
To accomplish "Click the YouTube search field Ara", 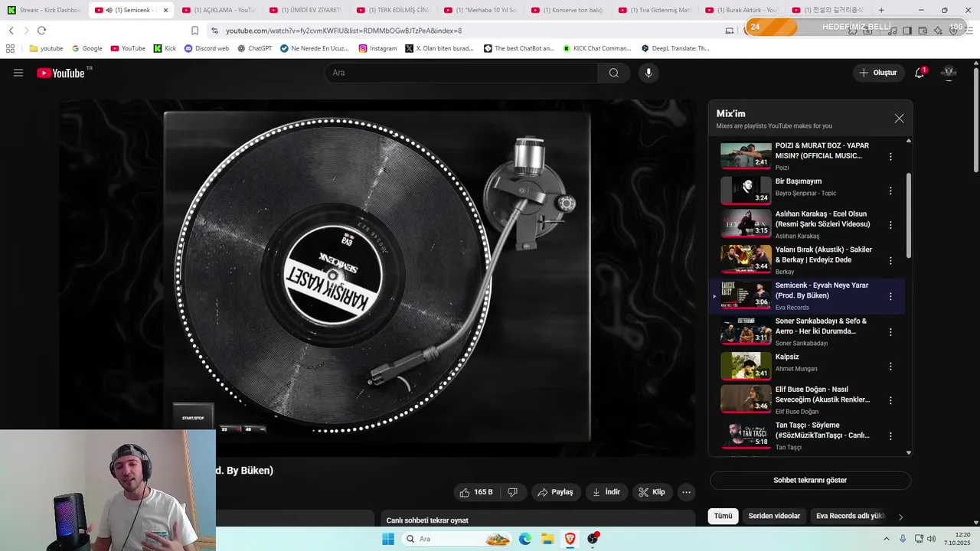I will [461, 73].
